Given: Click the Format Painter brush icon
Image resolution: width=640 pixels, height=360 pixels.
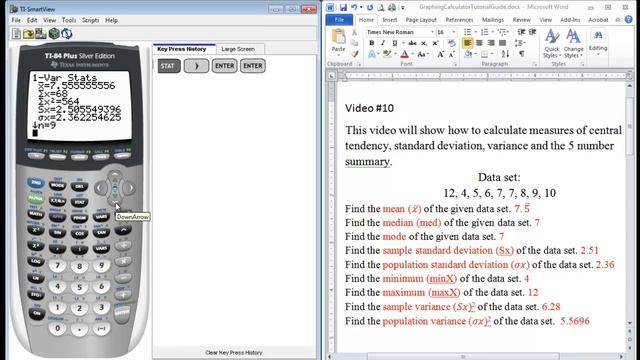Looking at the screenshot, I should coord(354,54).
